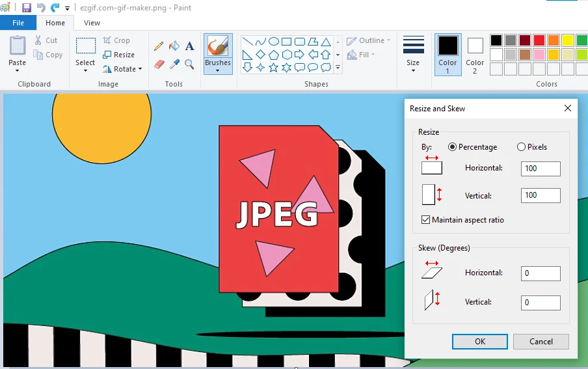Select the Color 2 white swatch button

pyautogui.click(x=475, y=55)
